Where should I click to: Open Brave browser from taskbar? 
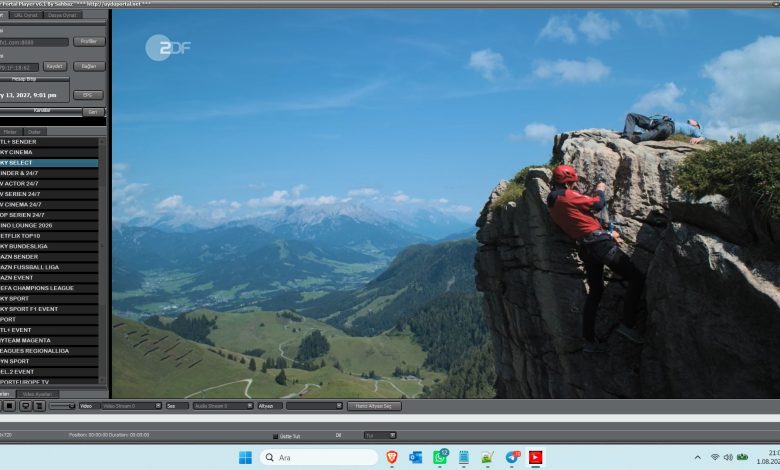(x=392, y=457)
